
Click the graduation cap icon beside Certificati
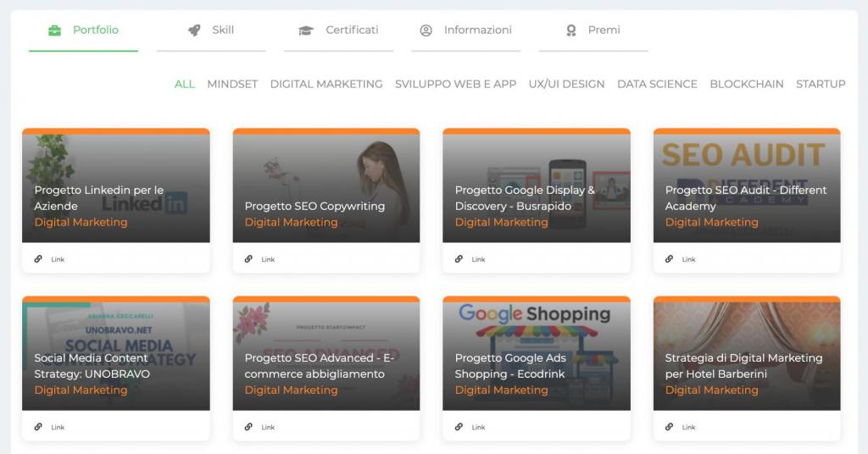coord(305,30)
